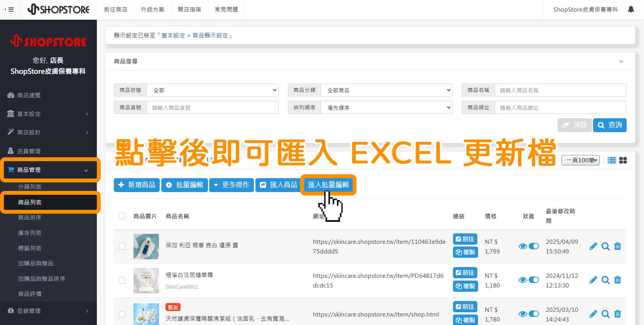Open the notifications bell
This screenshot has height=325, width=644.
[631, 9]
